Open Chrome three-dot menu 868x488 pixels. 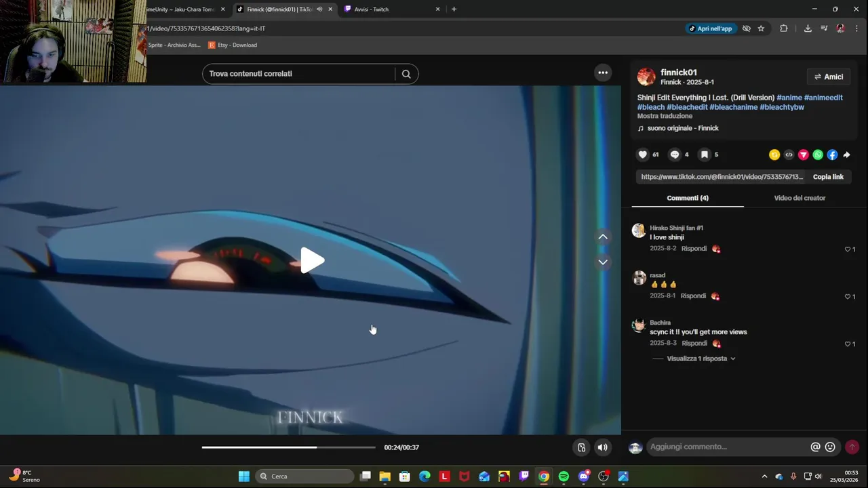coord(856,28)
